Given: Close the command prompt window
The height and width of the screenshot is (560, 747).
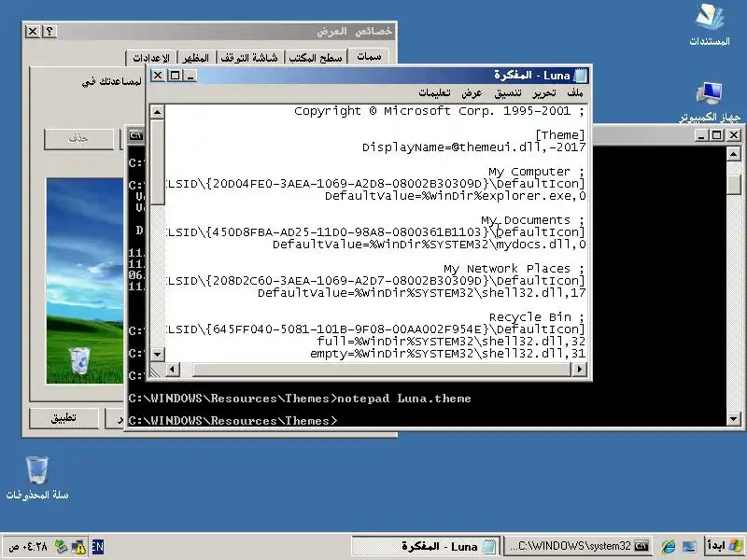Looking at the screenshot, I should [x=734, y=135].
